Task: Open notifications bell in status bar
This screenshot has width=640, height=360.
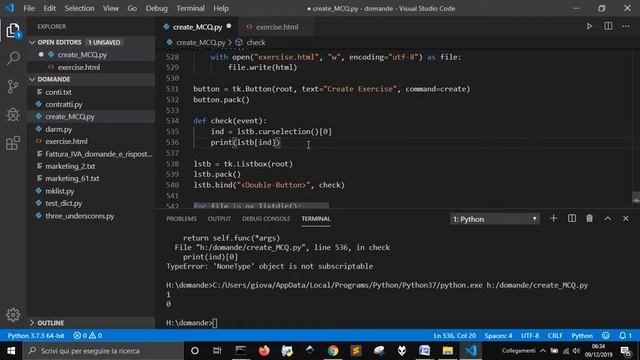Action: tap(625, 336)
